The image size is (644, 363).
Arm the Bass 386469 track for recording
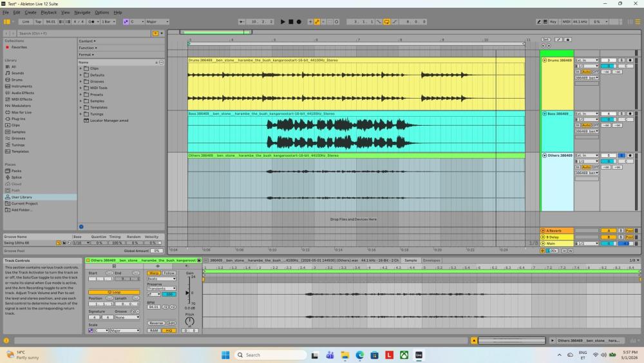tap(630, 113)
